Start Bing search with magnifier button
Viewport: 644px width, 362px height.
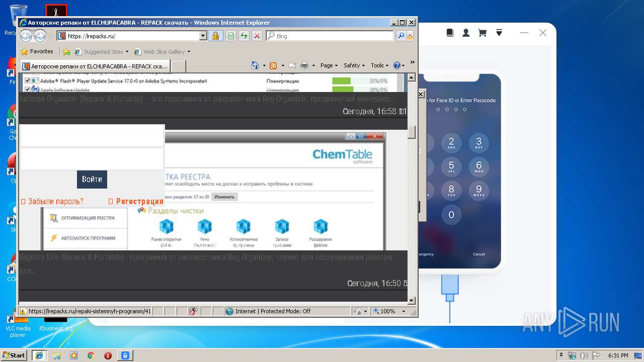[x=400, y=36]
